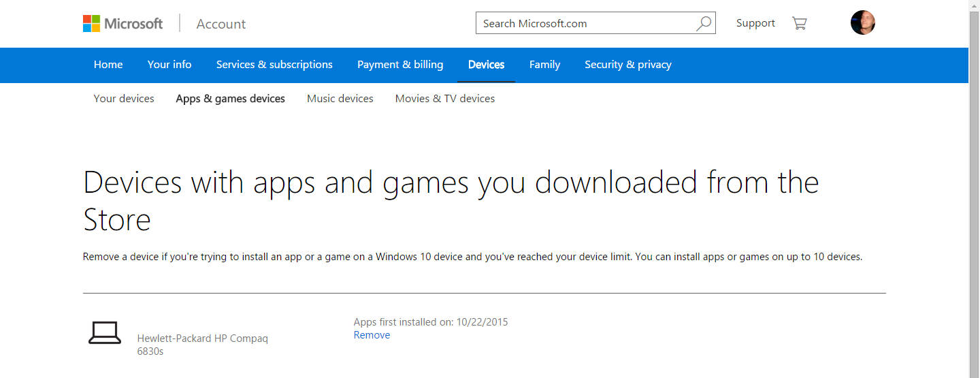This screenshot has height=378, width=980.
Task: Go to the Home tab
Action: tap(108, 65)
